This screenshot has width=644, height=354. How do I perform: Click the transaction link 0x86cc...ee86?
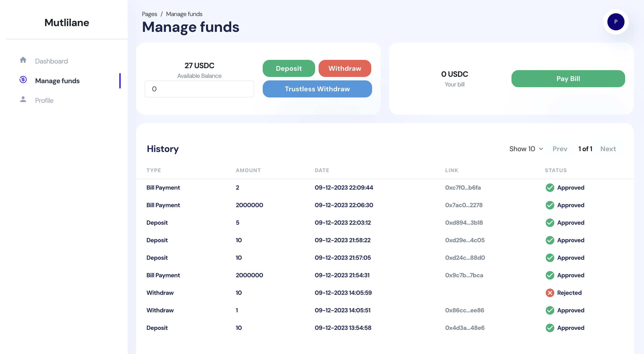point(465,310)
